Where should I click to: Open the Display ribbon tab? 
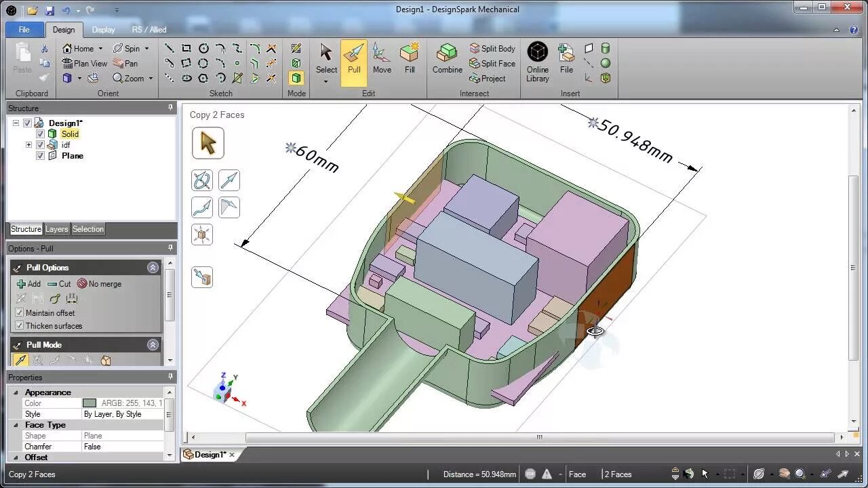[103, 30]
